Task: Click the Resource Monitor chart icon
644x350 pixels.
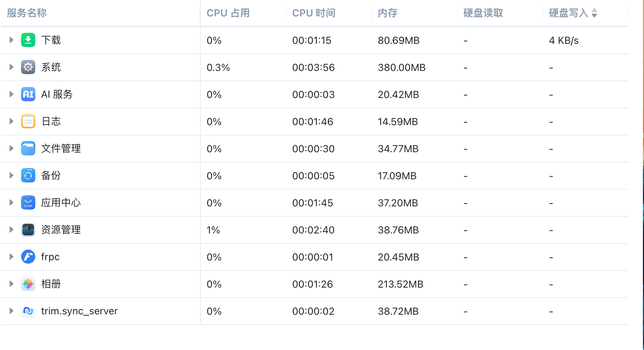Action: coord(28,230)
